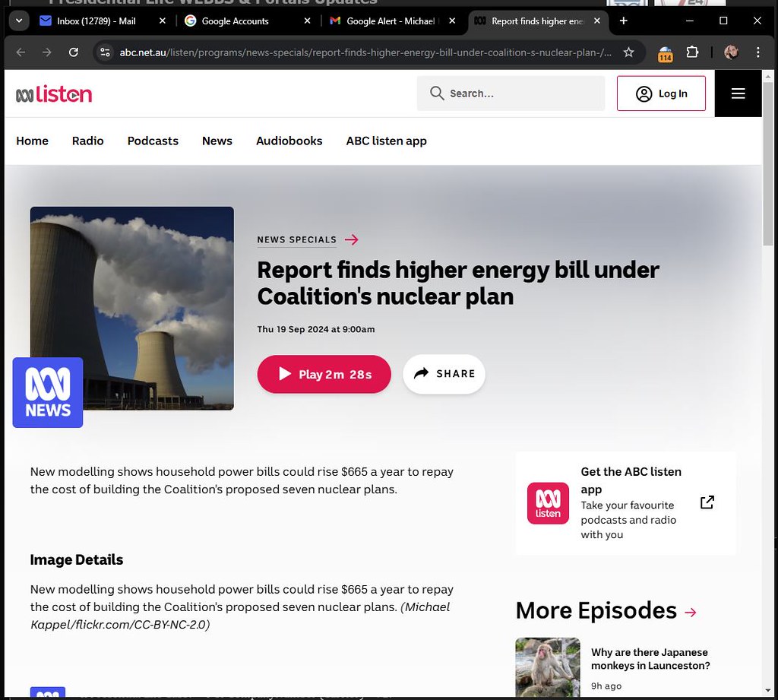Image resolution: width=778 pixels, height=700 pixels.
Task: Open the More Episodes heading link
Action: 596,610
